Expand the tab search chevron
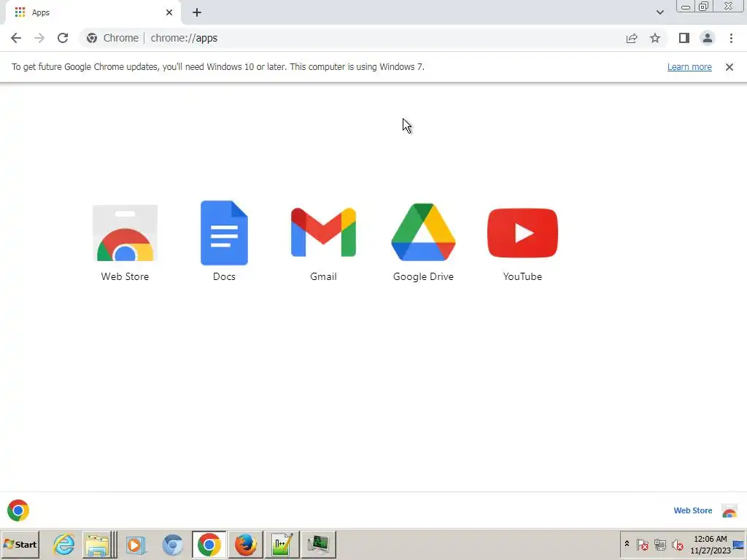 [x=659, y=12]
